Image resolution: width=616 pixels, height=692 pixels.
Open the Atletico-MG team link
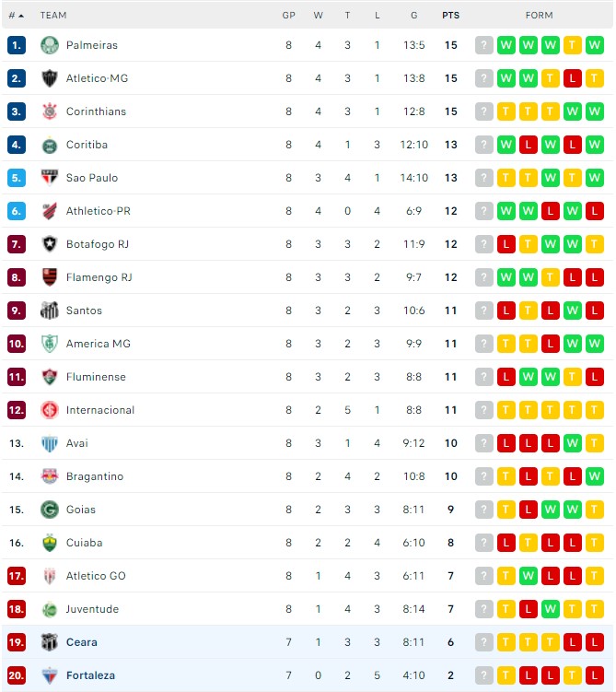tap(97, 78)
